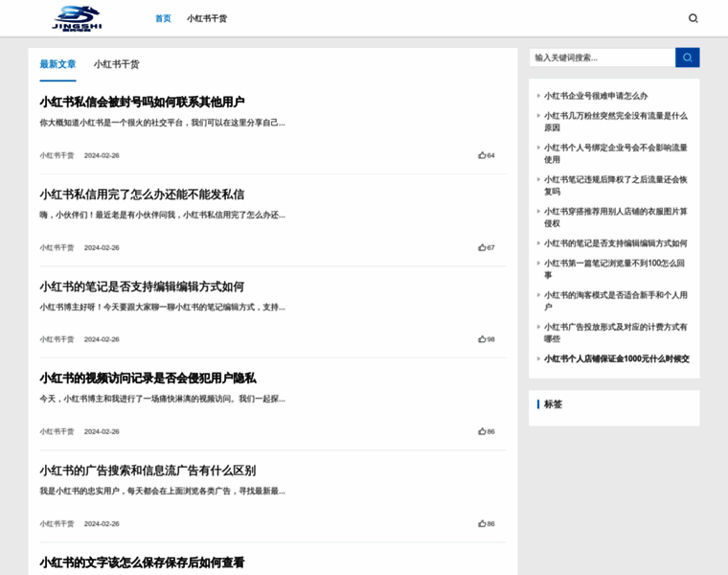Open sidebar link 小红书个人店铺保证金1000元
This screenshot has width=728, height=575.
[617, 358]
